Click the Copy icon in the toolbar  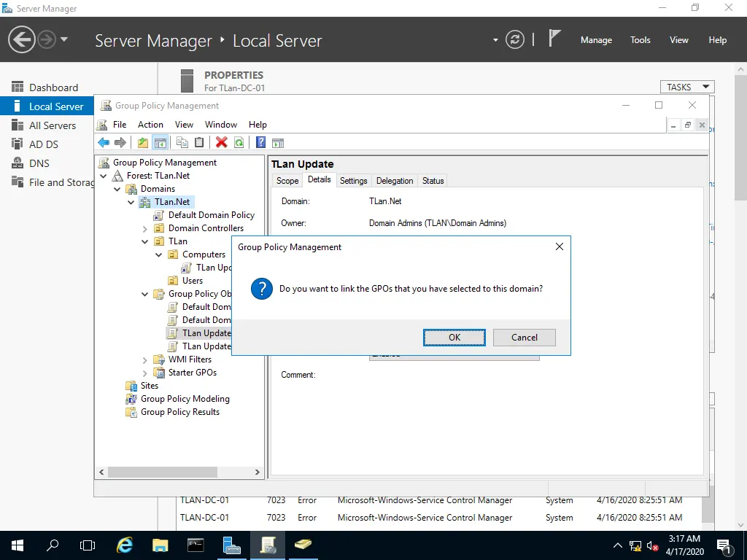point(182,142)
